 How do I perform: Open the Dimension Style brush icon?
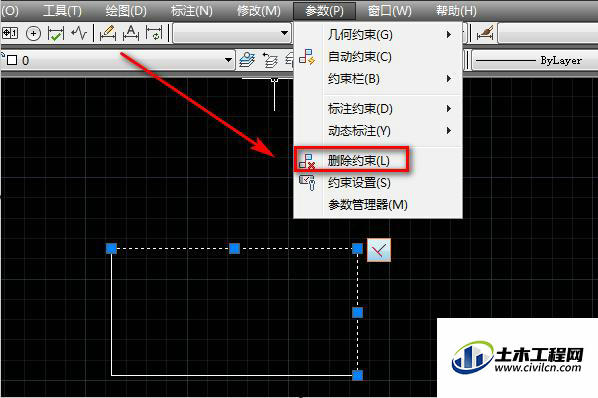(485, 33)
